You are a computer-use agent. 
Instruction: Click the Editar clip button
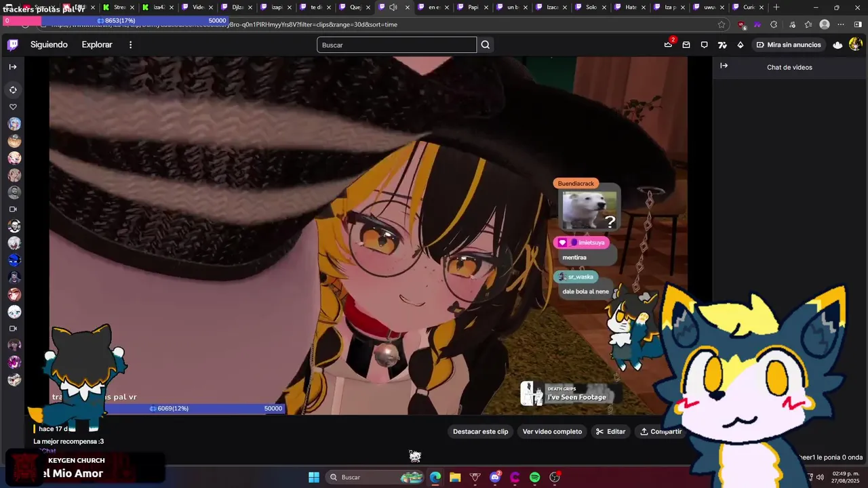point(610,432)
